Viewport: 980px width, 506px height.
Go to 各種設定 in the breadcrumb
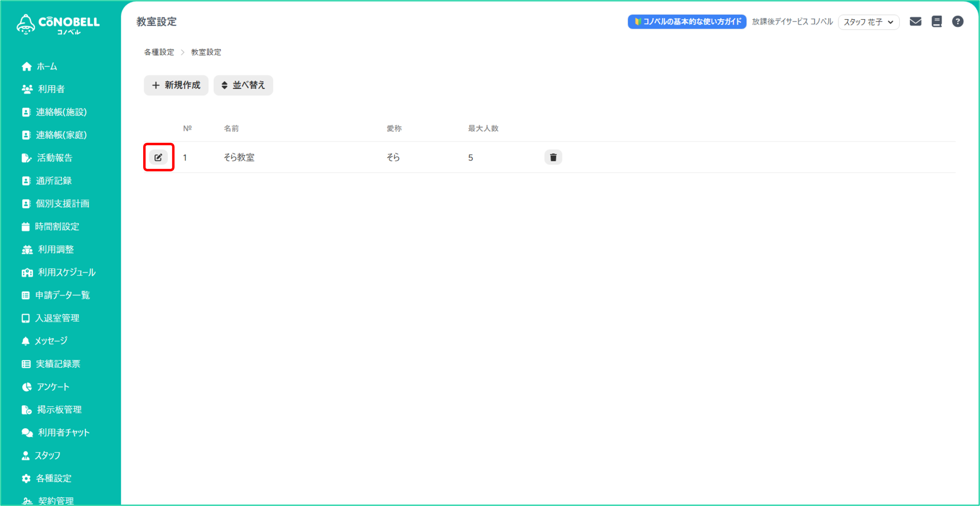click(x=159, y=52)
